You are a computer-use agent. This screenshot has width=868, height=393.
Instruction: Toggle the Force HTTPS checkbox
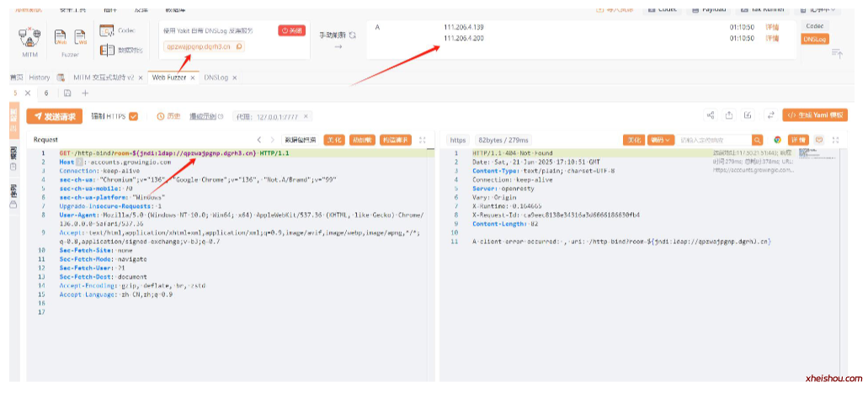[x=133, y=116]
